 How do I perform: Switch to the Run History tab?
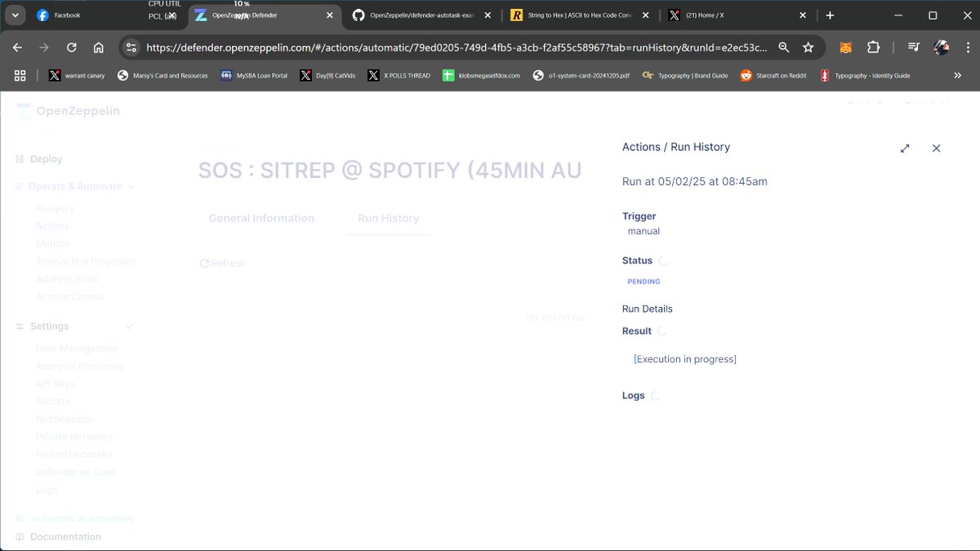[x=389, y=219]
